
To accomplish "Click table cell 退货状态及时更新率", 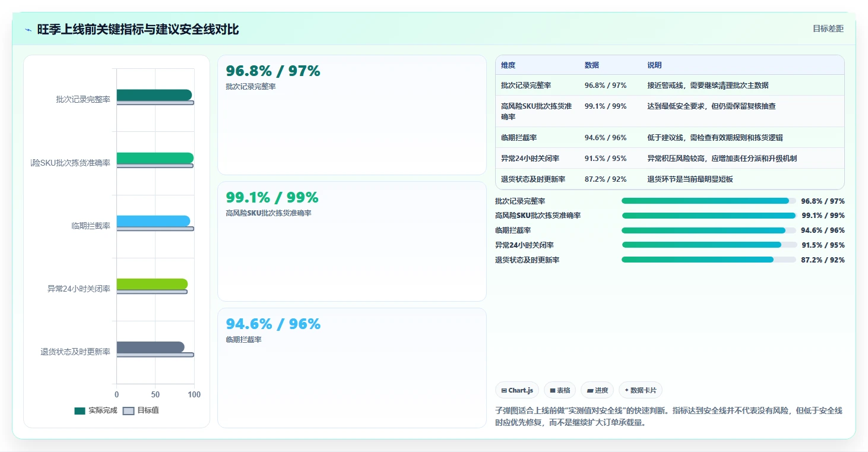I will (x=533, y=179).
